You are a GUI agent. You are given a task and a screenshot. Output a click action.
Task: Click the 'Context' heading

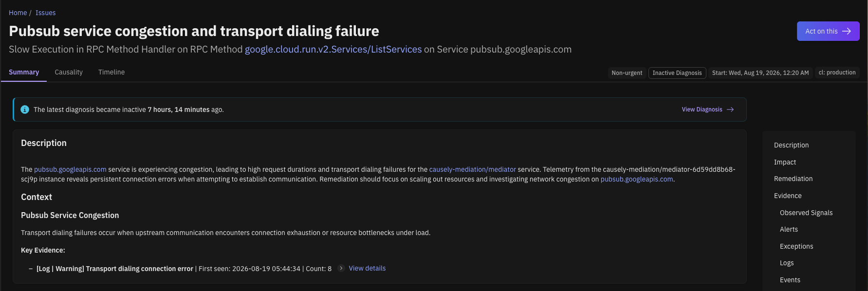37,197
